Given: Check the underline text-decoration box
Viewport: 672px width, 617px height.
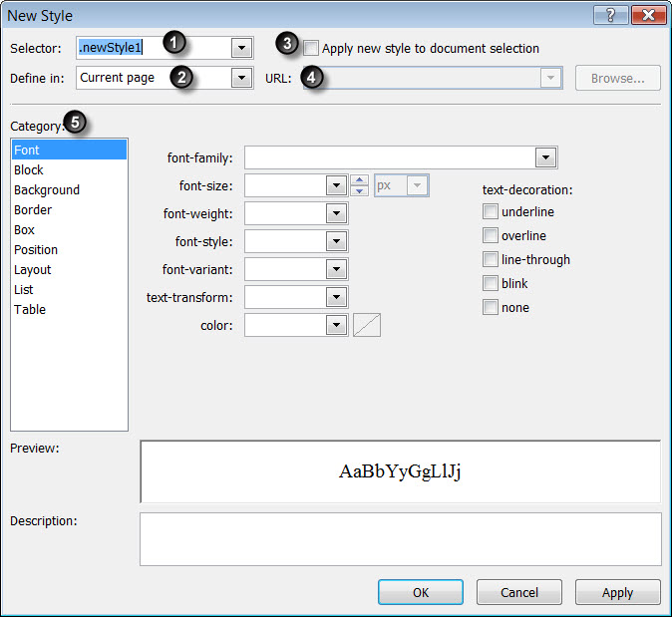Looking at the screenshot, I should [x=491, y=211].
